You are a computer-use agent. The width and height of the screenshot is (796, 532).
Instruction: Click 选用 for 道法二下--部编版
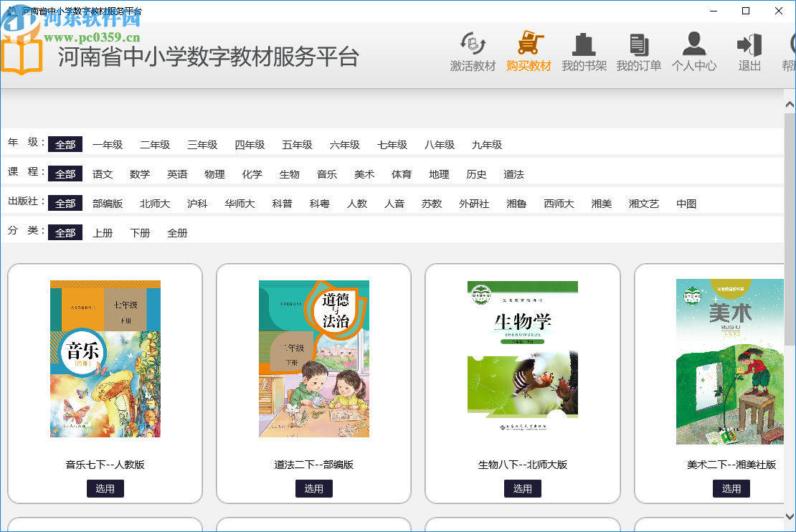pyautogui.click(x=313, y=488)
